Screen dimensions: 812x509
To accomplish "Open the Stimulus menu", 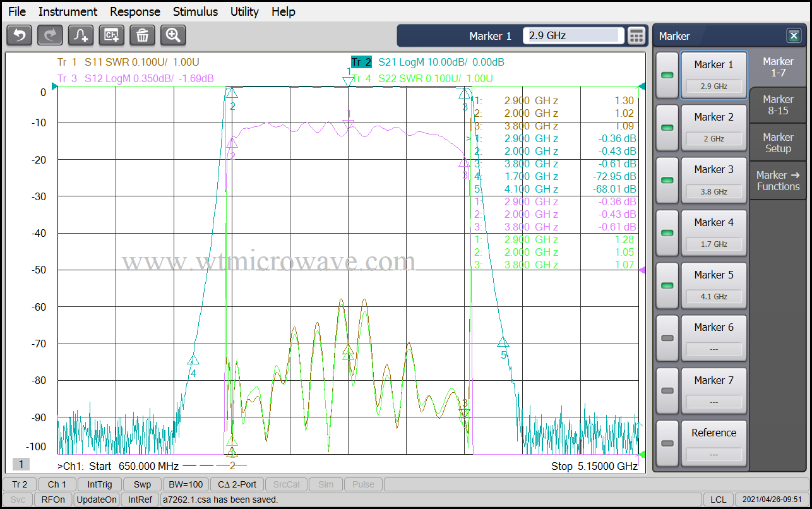I will coord(195,11).
